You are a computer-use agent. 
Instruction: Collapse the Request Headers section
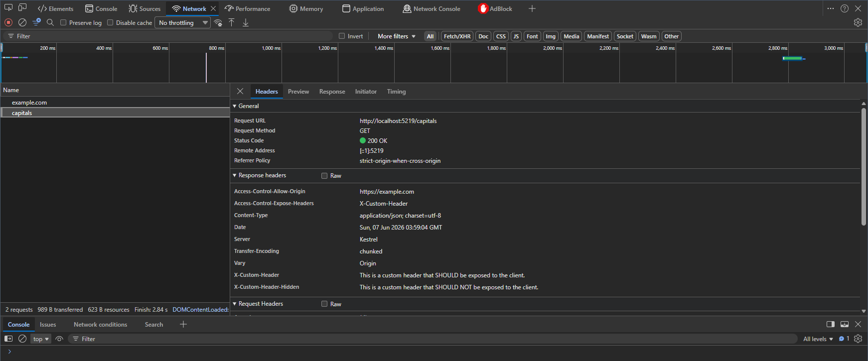pyautogui.click(x=235, y=304)
